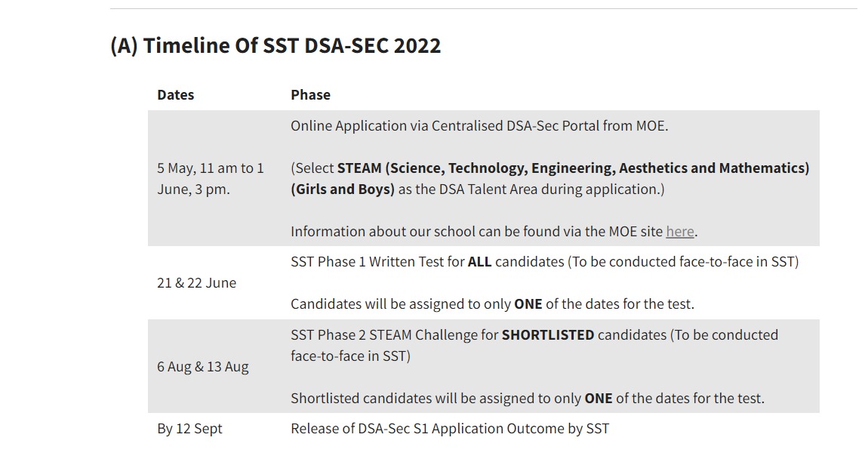868x459 pixels.
Task: Click the Timeline Of SST DSA-SEC 2022 heading
Action: click(x=275, y=45)
